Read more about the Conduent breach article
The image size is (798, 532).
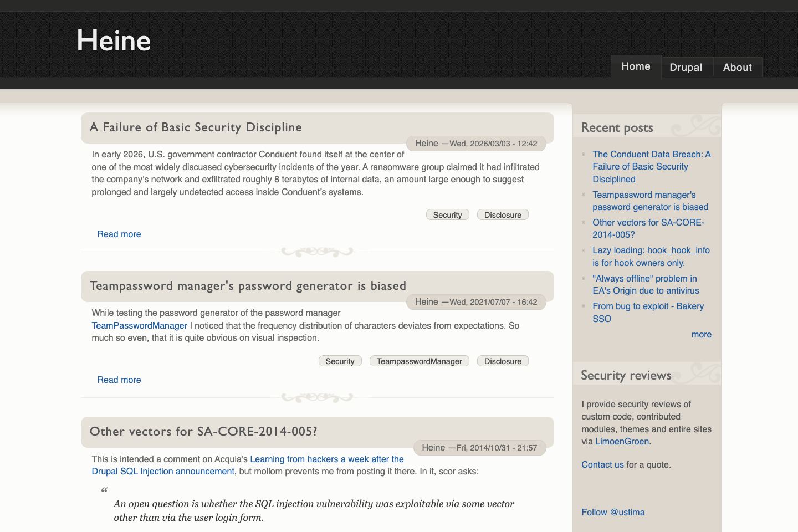click(x=119, y=234)
